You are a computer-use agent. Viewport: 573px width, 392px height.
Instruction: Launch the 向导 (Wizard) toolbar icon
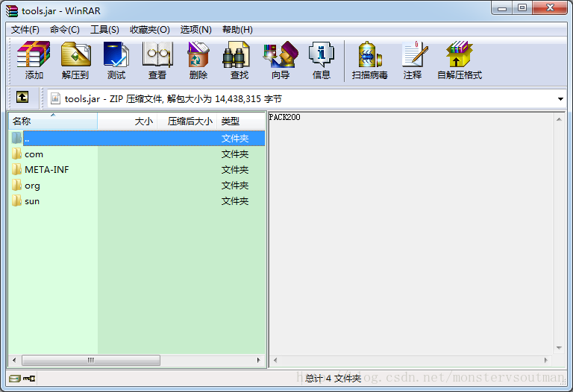pyautogui.click(x=281, y=54)
